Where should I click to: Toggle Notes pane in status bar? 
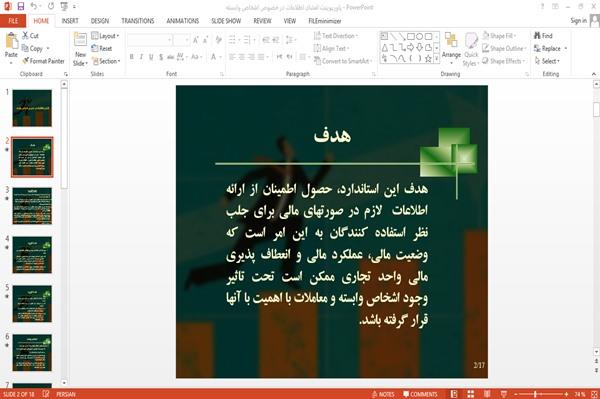click(383, 394)
